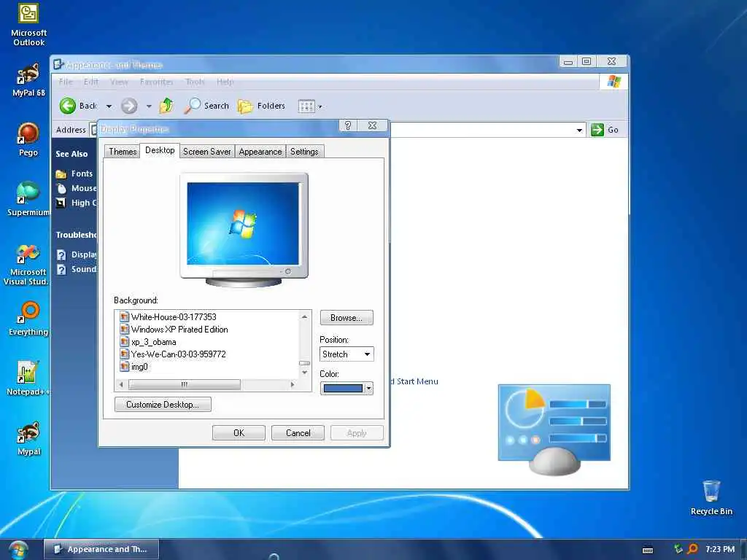Open Microsoft Visual Studio desktop icon
The image size is (747, 560).
coord(26,265)
